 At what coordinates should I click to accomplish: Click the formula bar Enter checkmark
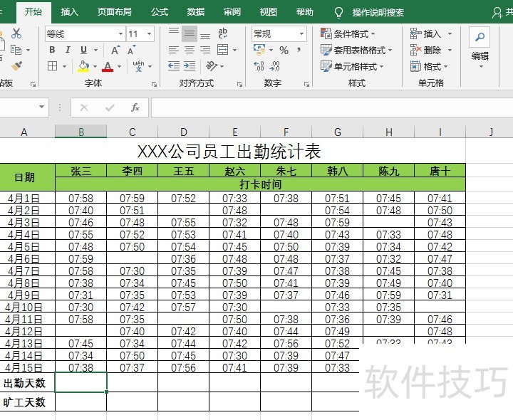pos(110,107)
